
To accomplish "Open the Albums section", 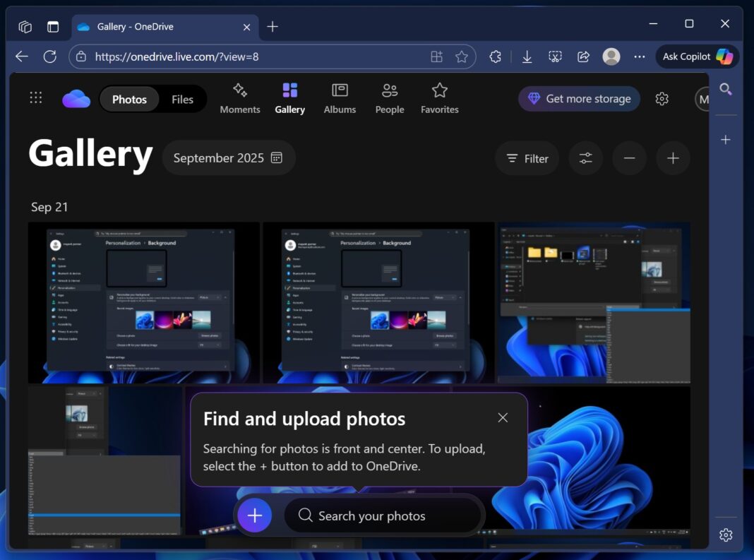I will (340, 98).
